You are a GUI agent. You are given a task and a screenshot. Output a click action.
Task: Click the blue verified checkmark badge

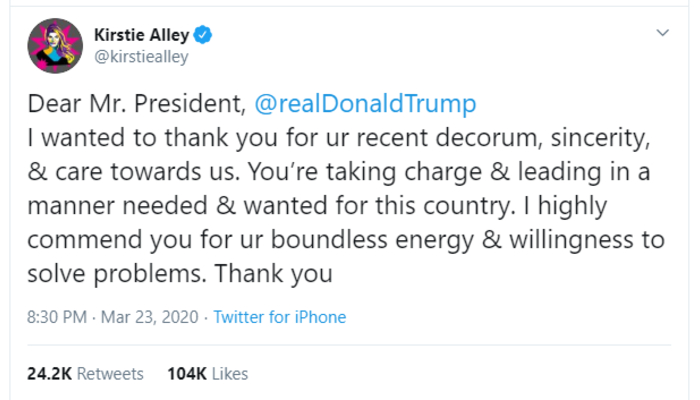point(203,37)
